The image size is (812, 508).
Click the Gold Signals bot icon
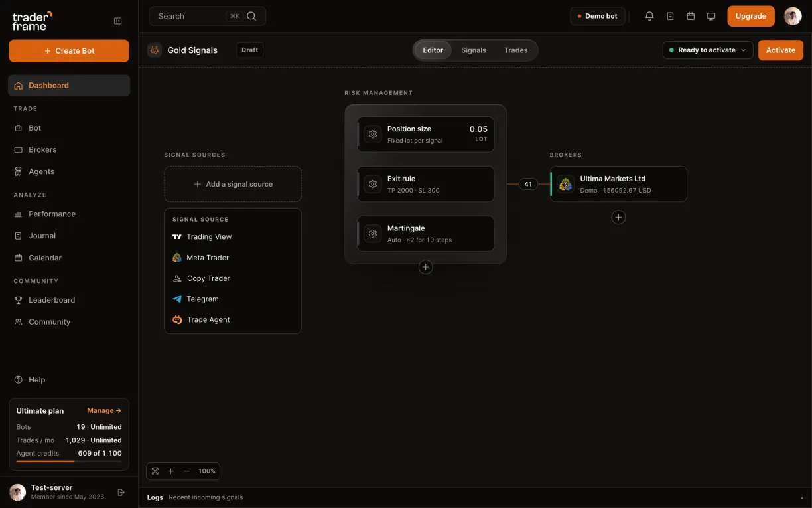(155, 50)
